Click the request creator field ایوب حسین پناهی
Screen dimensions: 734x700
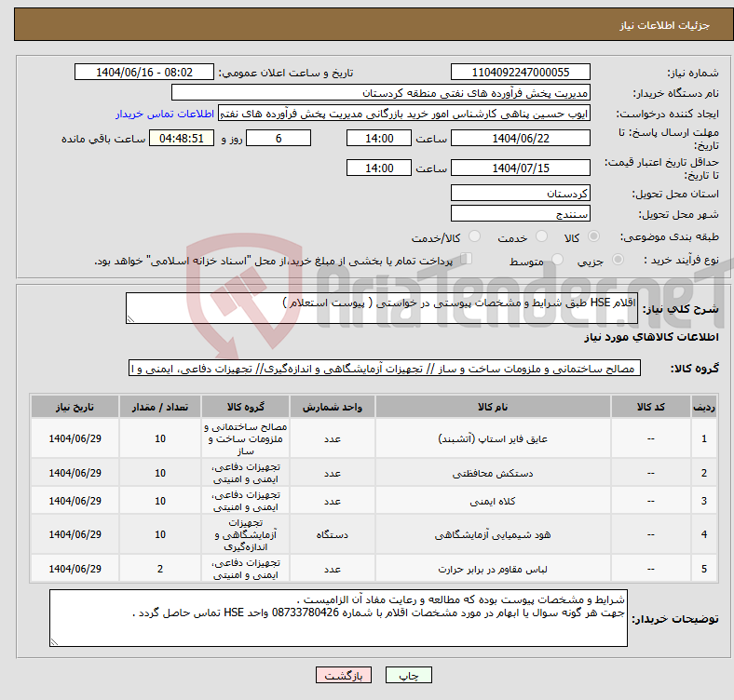pos(404,114)
